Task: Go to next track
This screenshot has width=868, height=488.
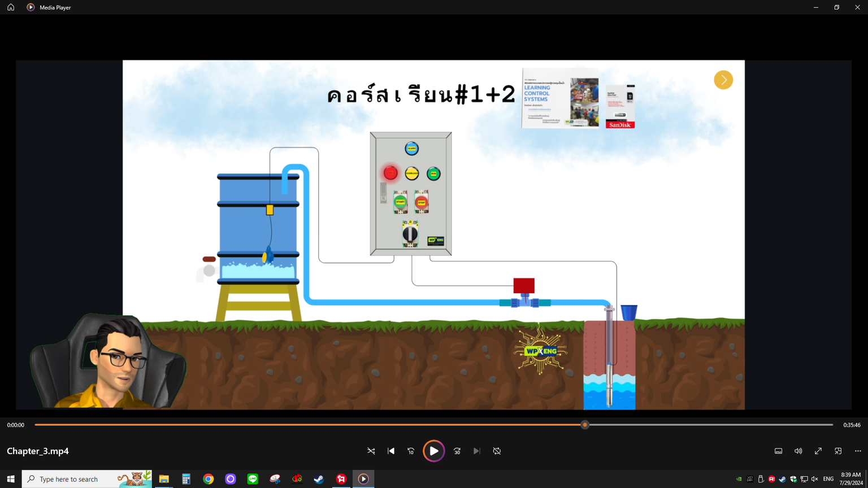Action: 477,451
